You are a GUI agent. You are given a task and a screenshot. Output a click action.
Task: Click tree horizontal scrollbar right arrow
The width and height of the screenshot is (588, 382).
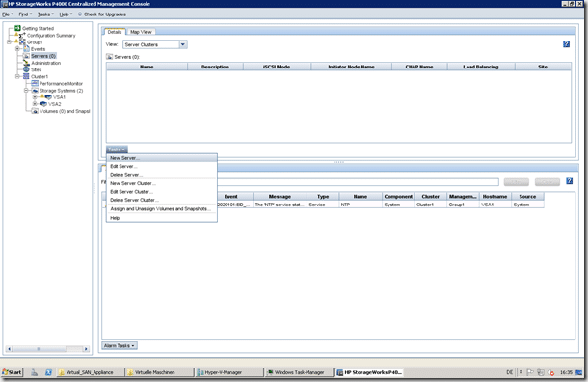pyautogui.click(x=86, y=349)
